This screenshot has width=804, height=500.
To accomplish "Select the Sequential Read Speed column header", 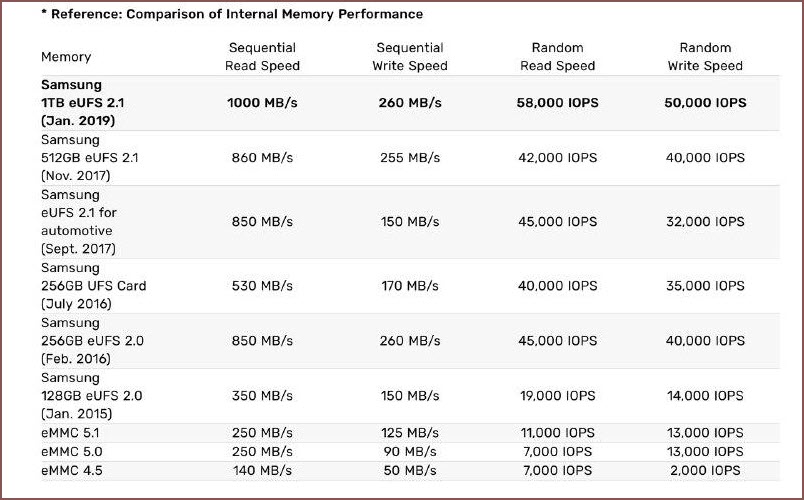I will tap(262, 57).
